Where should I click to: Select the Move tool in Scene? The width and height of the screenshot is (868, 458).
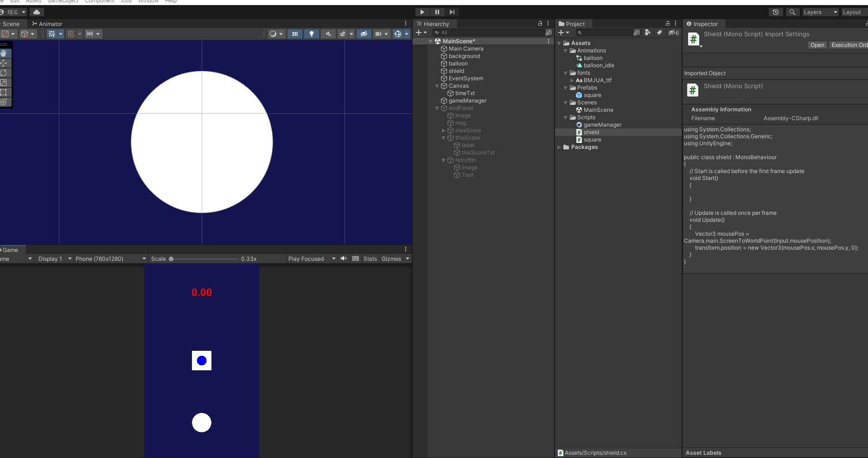pos(4,63)
